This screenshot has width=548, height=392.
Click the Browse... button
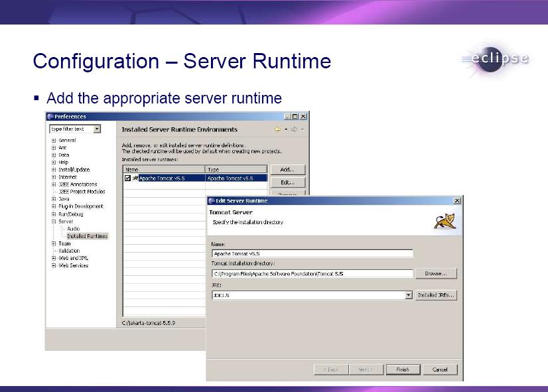coord(436,273)
